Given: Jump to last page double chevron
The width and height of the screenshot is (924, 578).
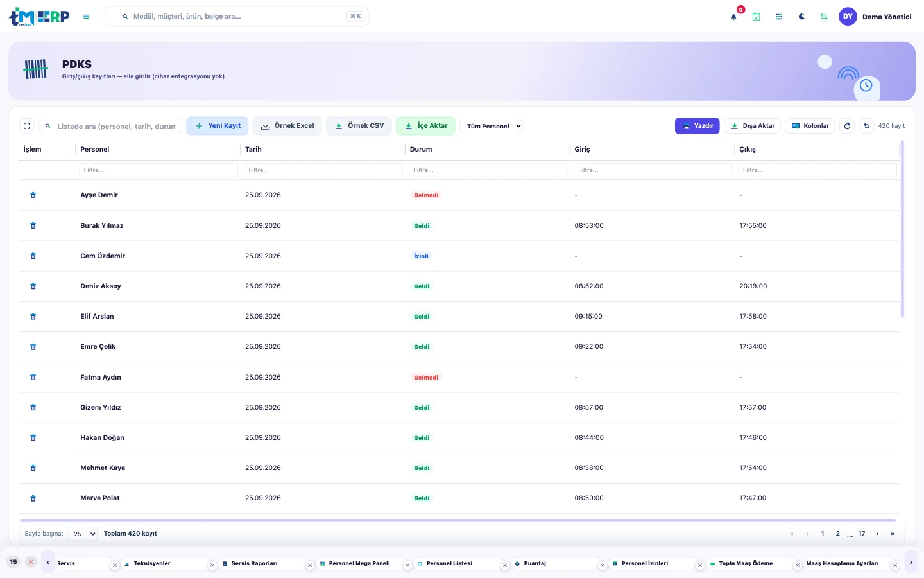Looking at the screenshot, I should (893, 534).
